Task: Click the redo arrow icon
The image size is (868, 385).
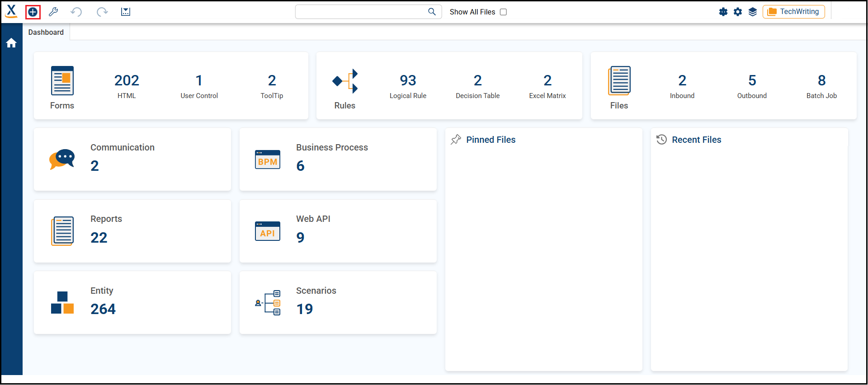Action: 102,12
